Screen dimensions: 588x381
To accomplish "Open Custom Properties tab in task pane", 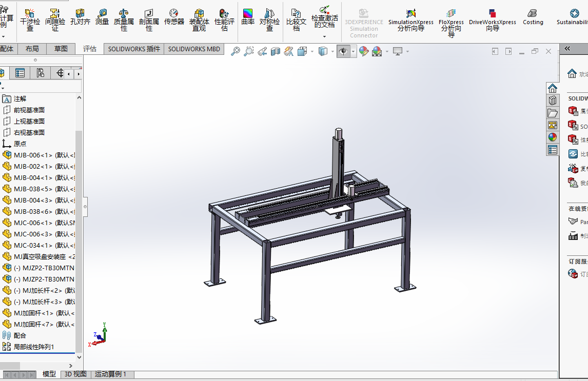I will [x=553, y=150].
